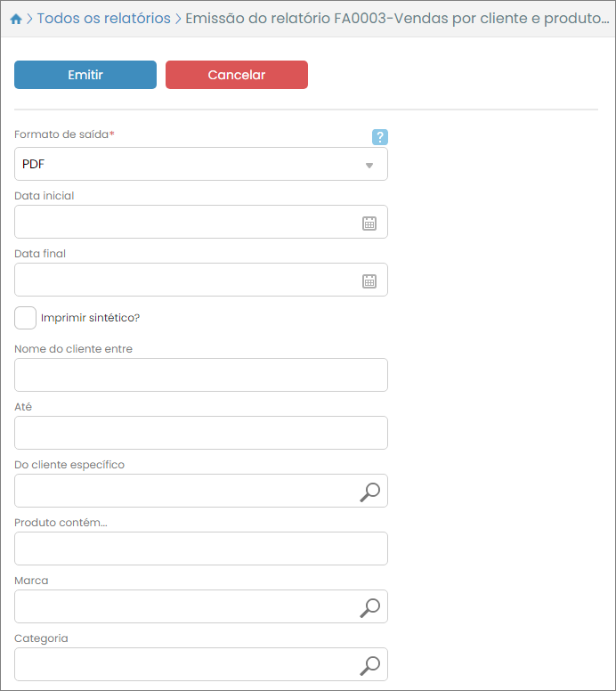Select the report title breadcrumb FA0003

click(x=391, y=19)
